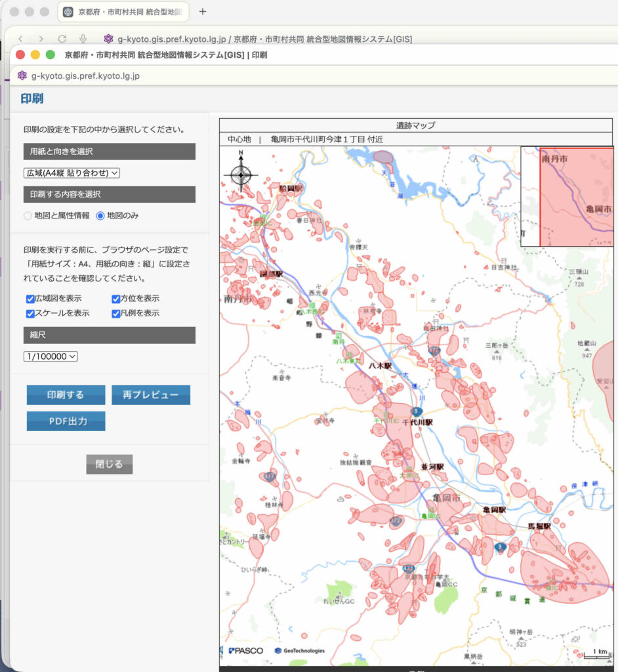The image size is (618, 672).
Task: Click the PASCO logo on the map
Action: pyautogui.click(x=246, y=650)
